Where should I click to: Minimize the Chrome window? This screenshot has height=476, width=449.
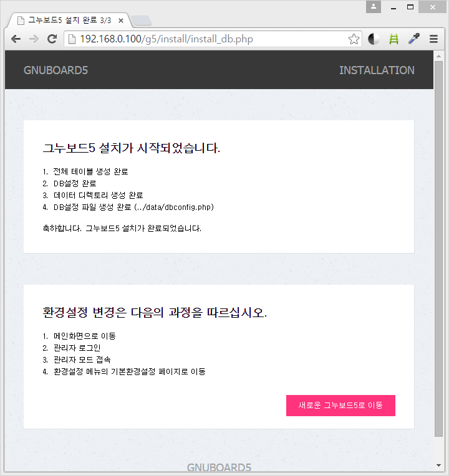393,7
